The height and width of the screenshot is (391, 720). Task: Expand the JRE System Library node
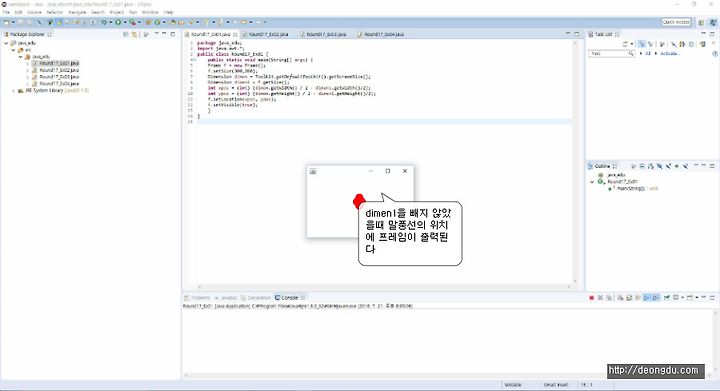13,91
